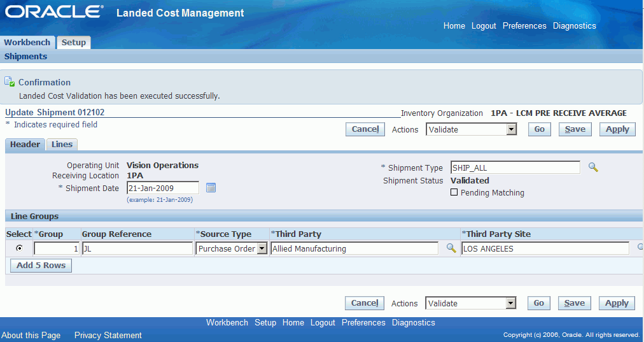The image size is (644, 342).
Task: Click the bottom Cancel button
Action: tap(364, 303)
